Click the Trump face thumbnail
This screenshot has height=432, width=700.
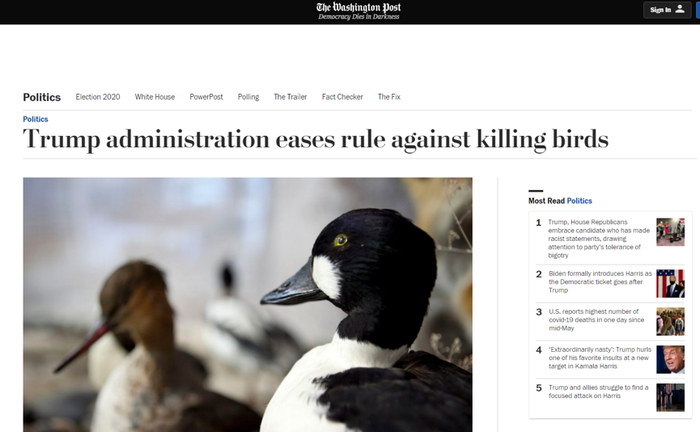pos(670,359)
